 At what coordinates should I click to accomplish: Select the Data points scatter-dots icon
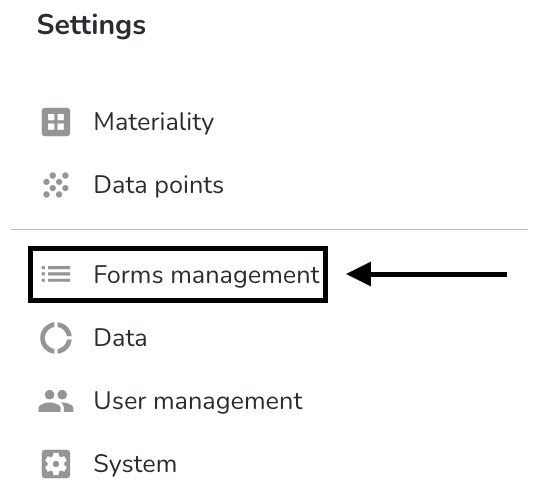(56, 185)
